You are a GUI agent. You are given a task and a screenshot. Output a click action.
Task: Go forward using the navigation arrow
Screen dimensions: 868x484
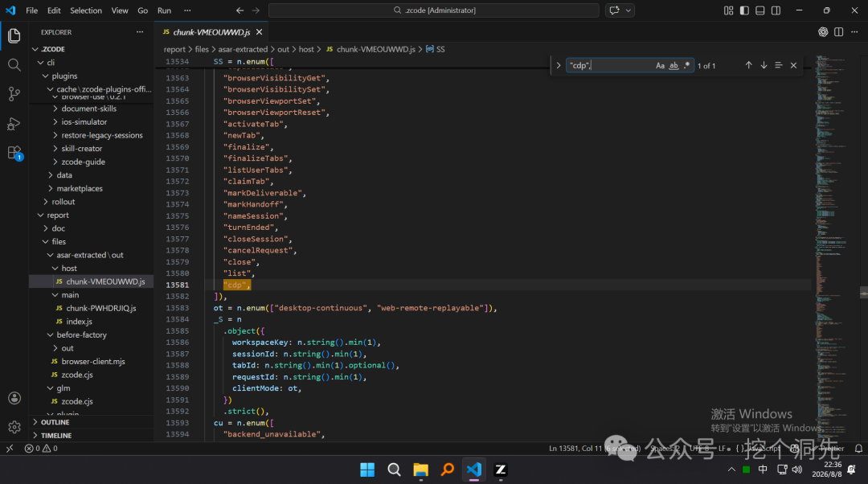256,10
